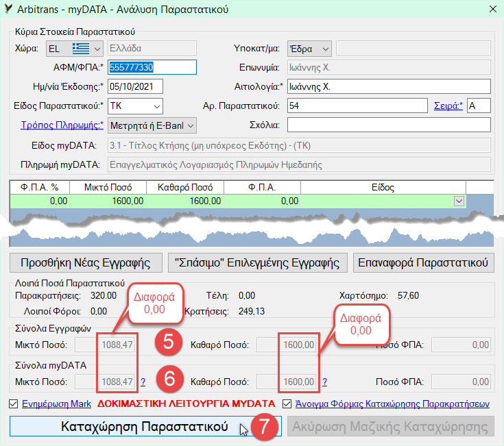Click Προσθήκη Νέας Εγγραφής button

[x=86, y=262]
